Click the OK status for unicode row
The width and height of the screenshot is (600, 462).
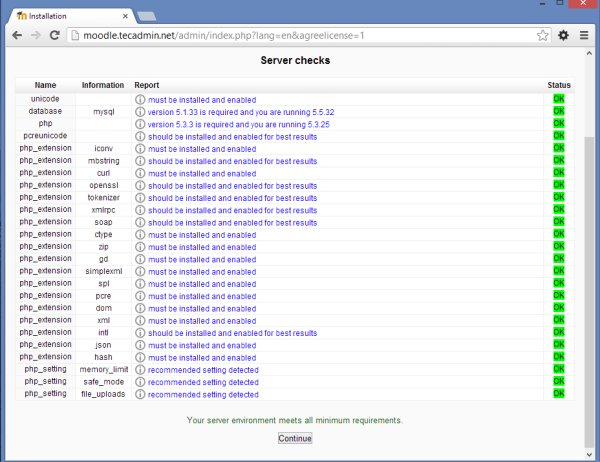coord(559,100)
